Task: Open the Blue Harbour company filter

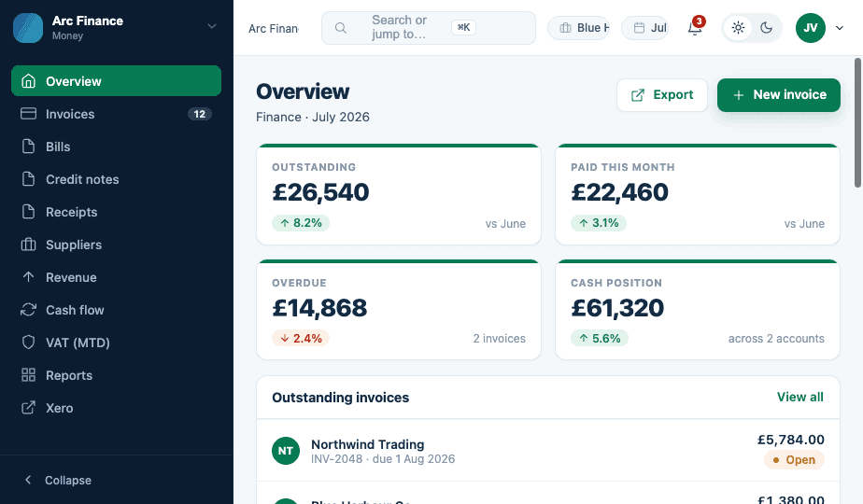Action: [x=578, y=27]
